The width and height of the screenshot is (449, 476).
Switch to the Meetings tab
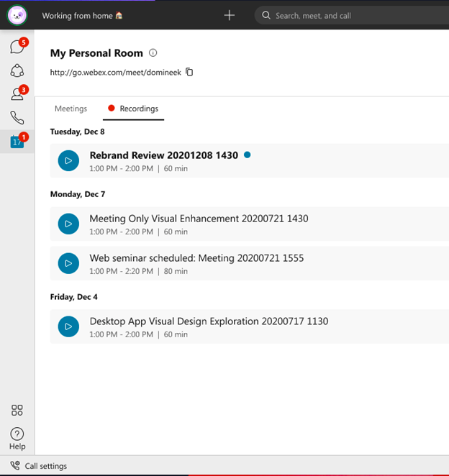(x=71, y=109)
